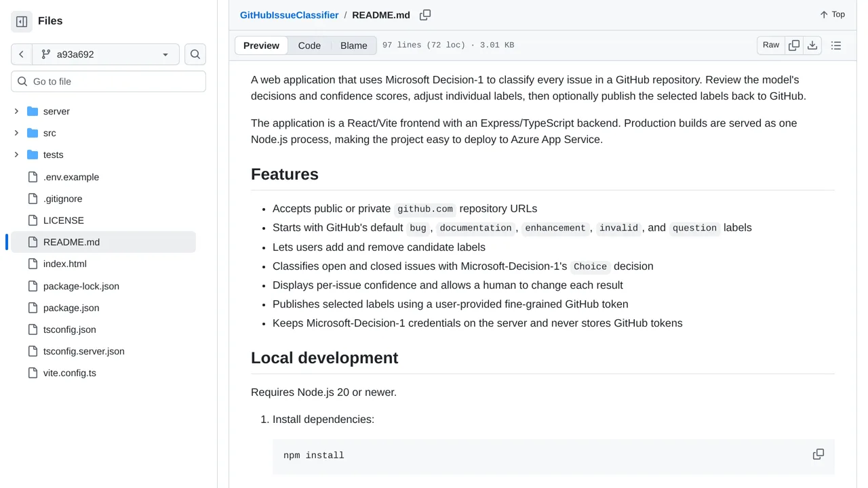Click the Features heading
This screenshot has width=868, height=488.
click(285, 174)
